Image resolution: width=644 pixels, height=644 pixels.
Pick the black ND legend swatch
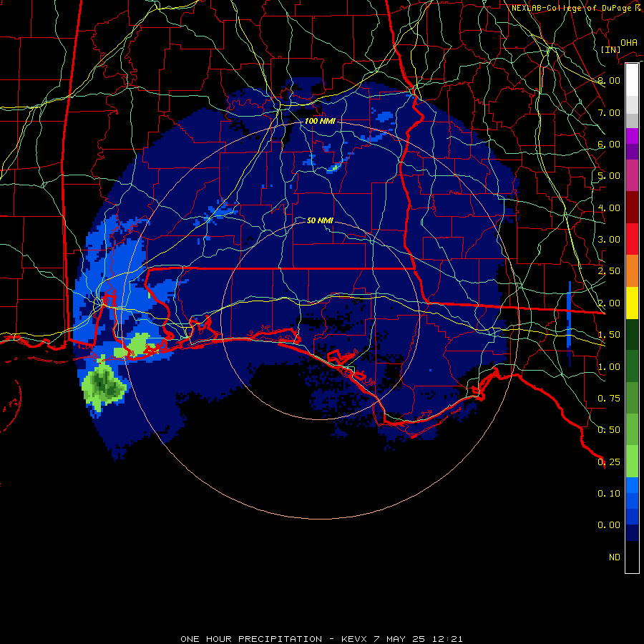coord(632,557)
